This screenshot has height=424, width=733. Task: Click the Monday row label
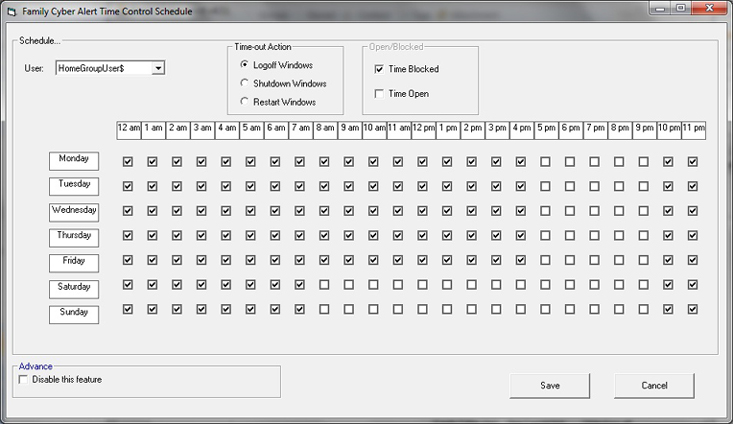[74, 160]
